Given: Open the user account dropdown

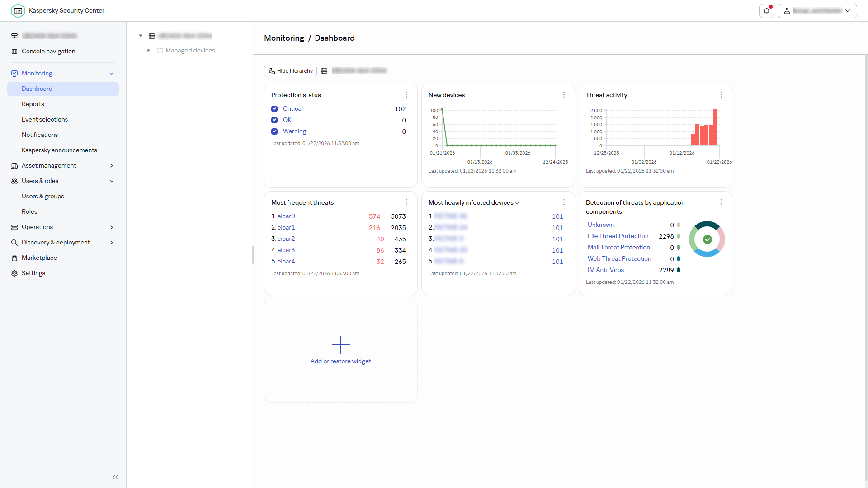Looking at the screenshot, I should (x=848, y=10).
